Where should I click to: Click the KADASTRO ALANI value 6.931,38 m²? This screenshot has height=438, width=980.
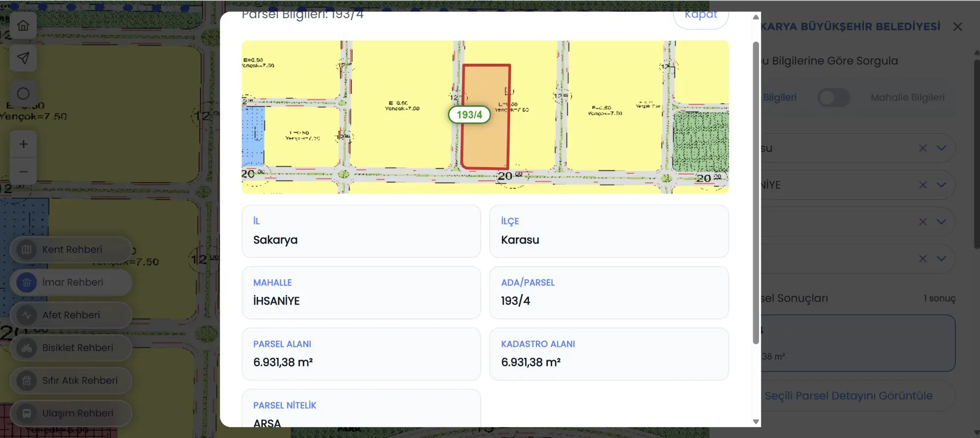pos(531,362)
